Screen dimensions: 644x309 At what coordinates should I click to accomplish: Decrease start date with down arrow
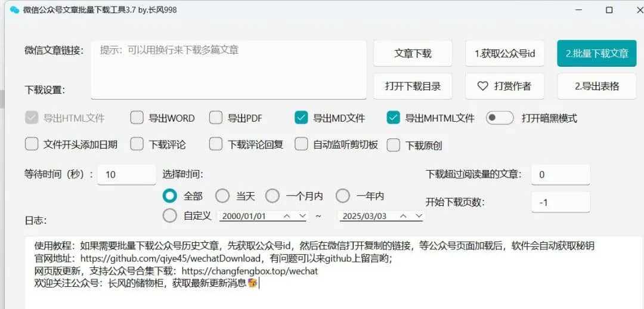(302, 216)
